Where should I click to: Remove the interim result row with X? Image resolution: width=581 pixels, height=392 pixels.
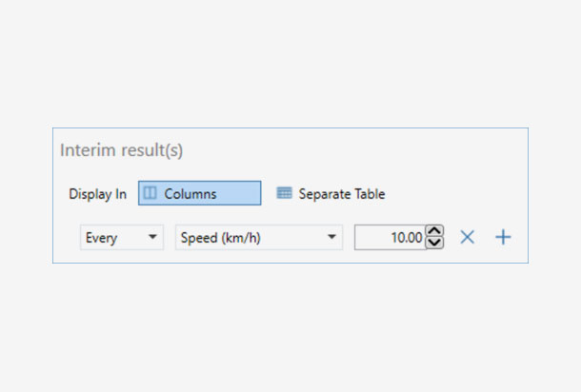coord(467,237)
